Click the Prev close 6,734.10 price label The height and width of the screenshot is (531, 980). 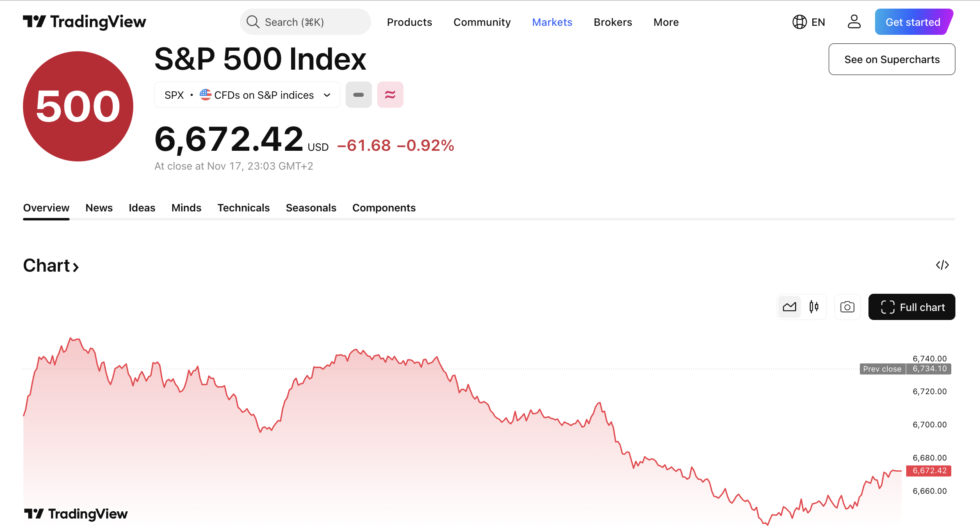coord(905,369)
